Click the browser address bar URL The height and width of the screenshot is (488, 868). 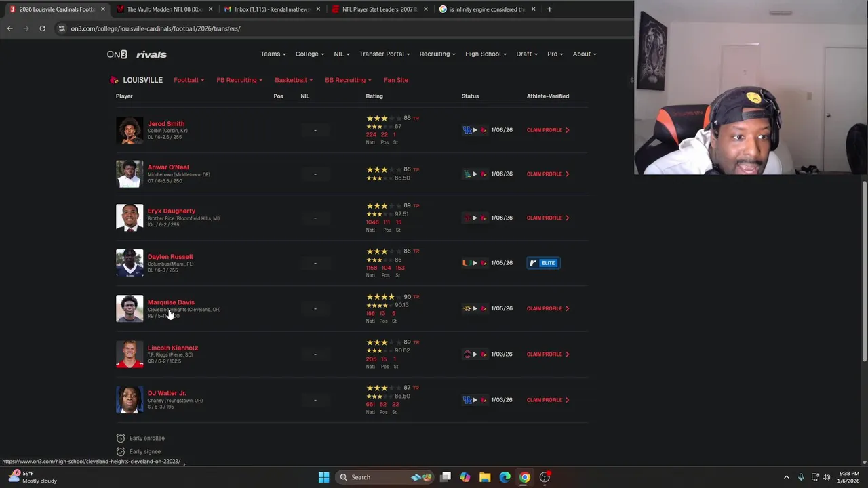point(155,28)
